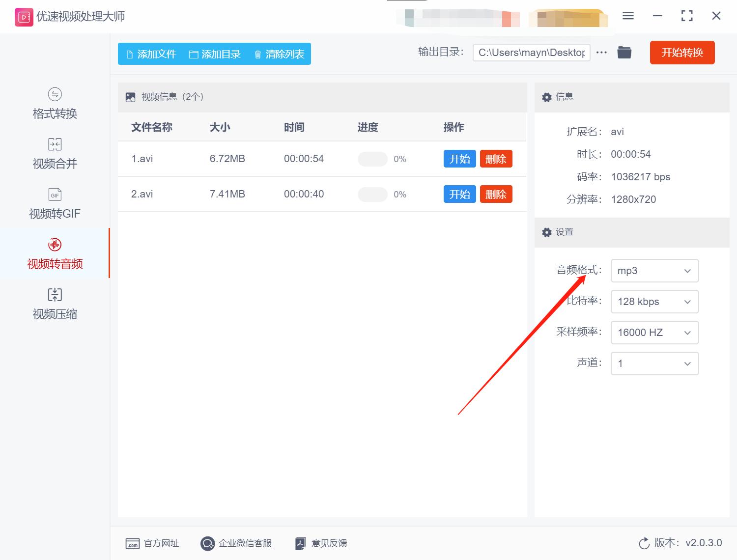Open the 采样频率 16000 HZ dropdown
The height and width of the screenshot is (560, 737).
pos(654,333)
